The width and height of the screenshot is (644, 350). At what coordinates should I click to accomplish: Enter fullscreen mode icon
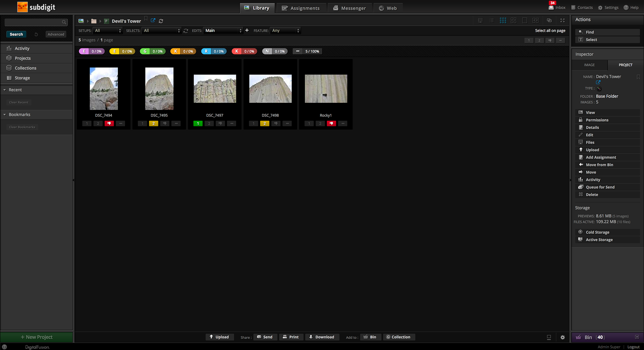pyautogui.click(x=562, y=21)
